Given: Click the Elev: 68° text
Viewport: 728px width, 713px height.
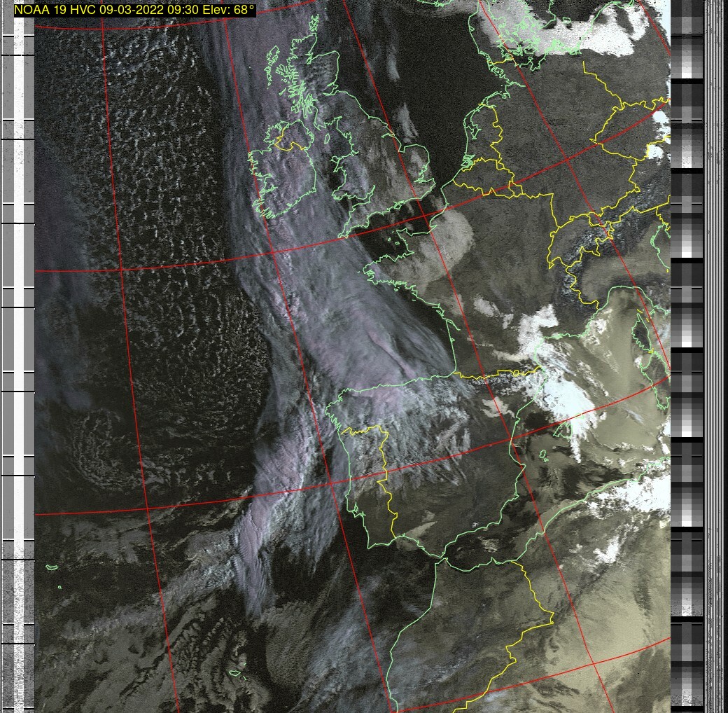Looking at the screenshot, I should [227, 11].
